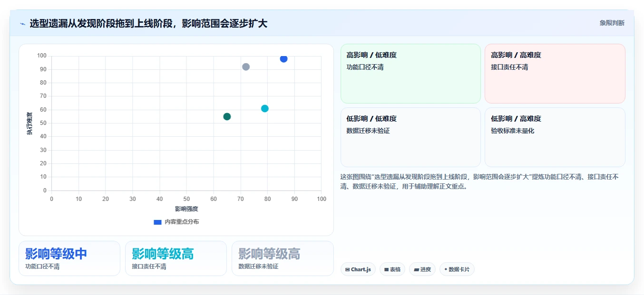Click the gray 影响等级高 stat card

283,258
